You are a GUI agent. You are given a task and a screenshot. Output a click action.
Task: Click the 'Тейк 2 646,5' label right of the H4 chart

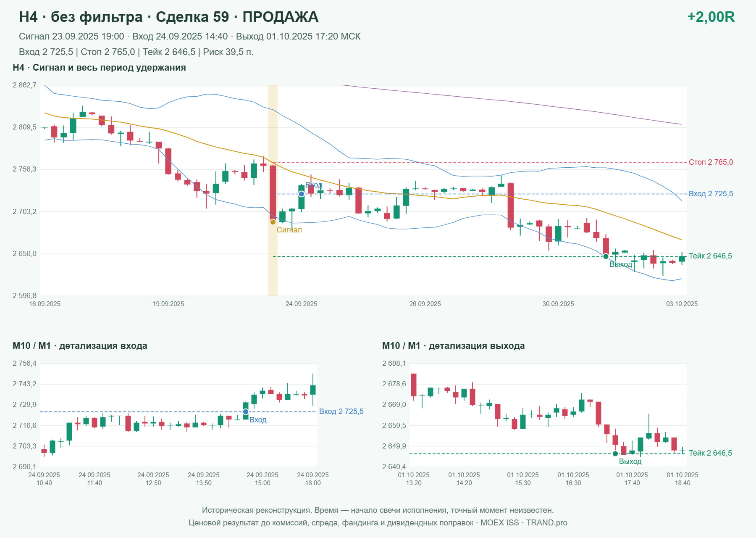click(x=710, y=256)
